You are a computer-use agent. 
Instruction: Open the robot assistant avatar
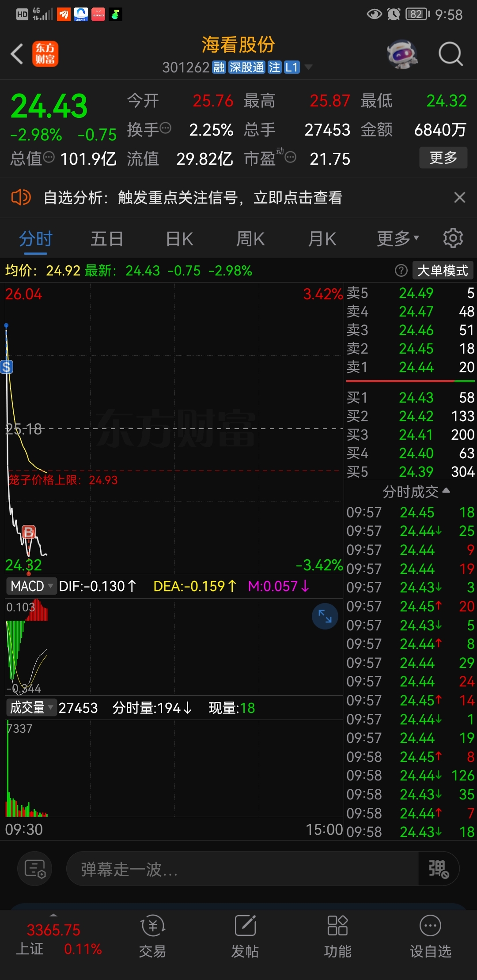(x=402, y=54)
